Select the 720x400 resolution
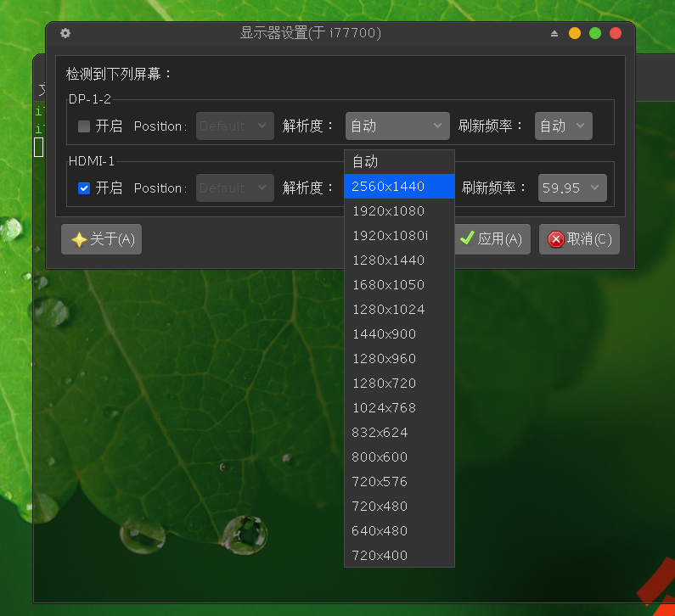 click(400, 556)
